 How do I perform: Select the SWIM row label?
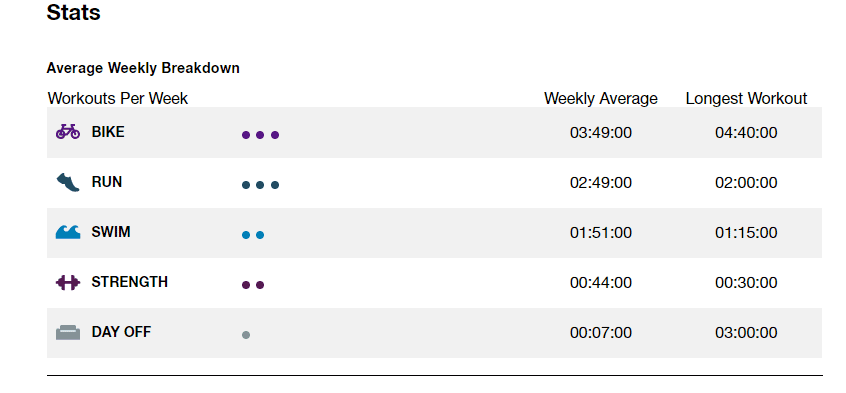pyautogui.click(x=111, y=232)
